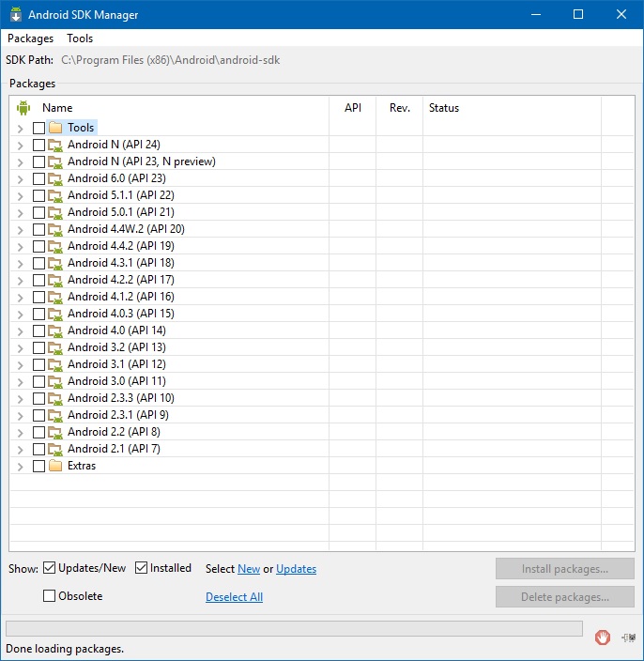The image size is (644, 661).
Task: Click the Tools folder icon
Action: [55, 128]
